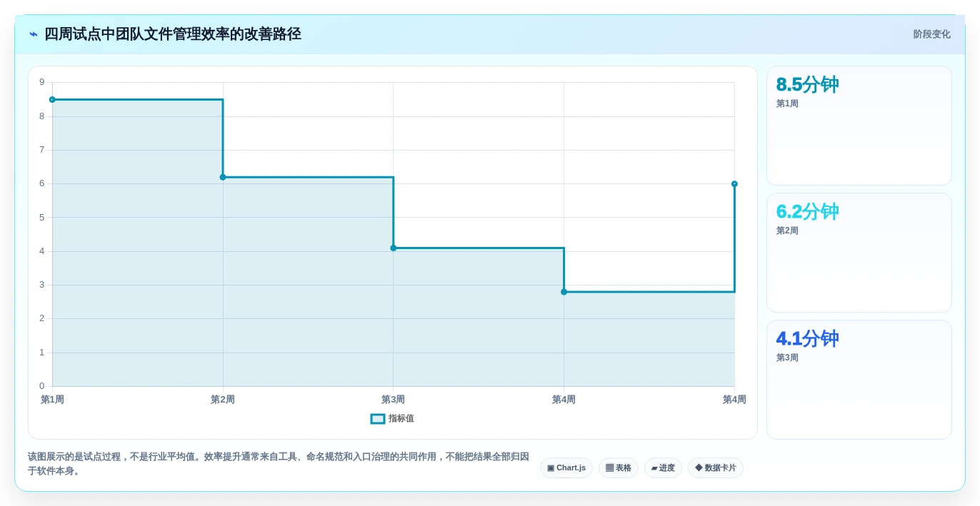Click the 6.2分钟 value in the 第2周 card
980x506 pixels.
pyautogui.click(x=807, y=212)
